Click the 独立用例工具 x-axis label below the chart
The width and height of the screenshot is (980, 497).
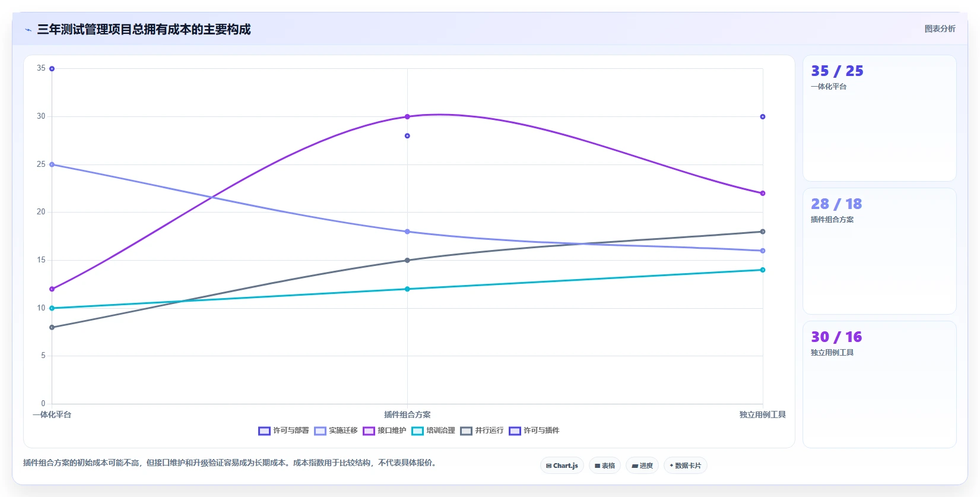[763, 414]
